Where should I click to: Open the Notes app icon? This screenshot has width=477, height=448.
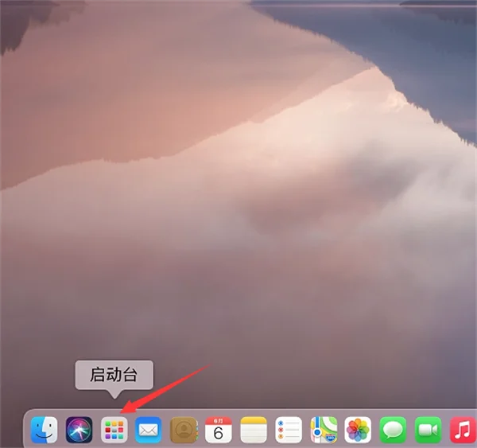(x=254, y=430)
